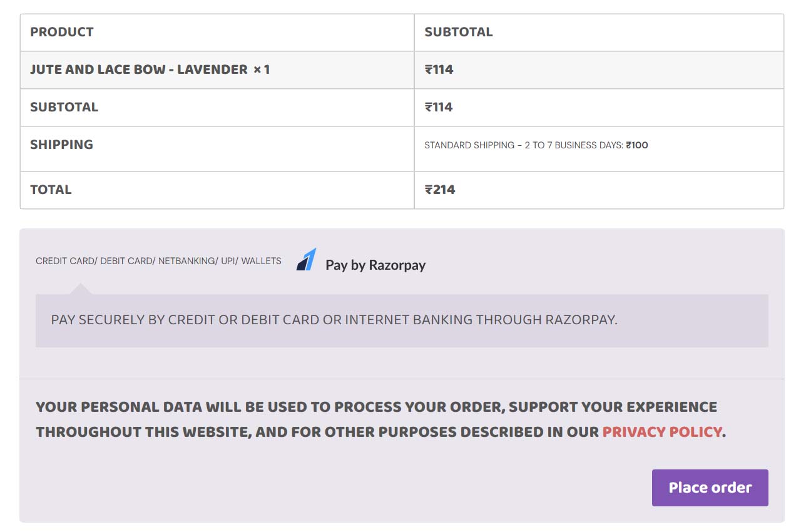
Task: Click the triangular pointer above payment description
Action: [x=79, y=289]
